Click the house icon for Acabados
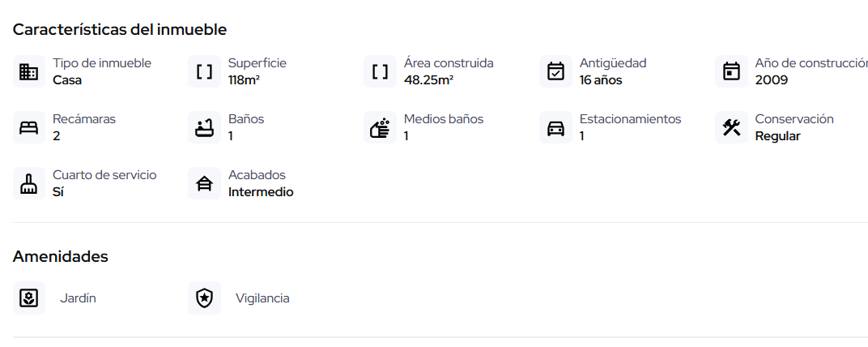868x347 pixels. (x=205, y=183)
